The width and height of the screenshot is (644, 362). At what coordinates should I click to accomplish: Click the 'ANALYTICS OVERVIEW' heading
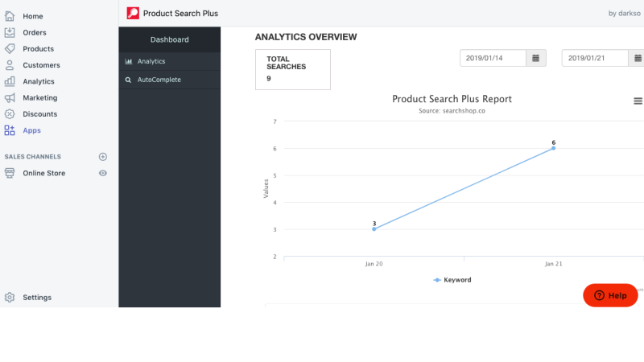coord(306,37)
